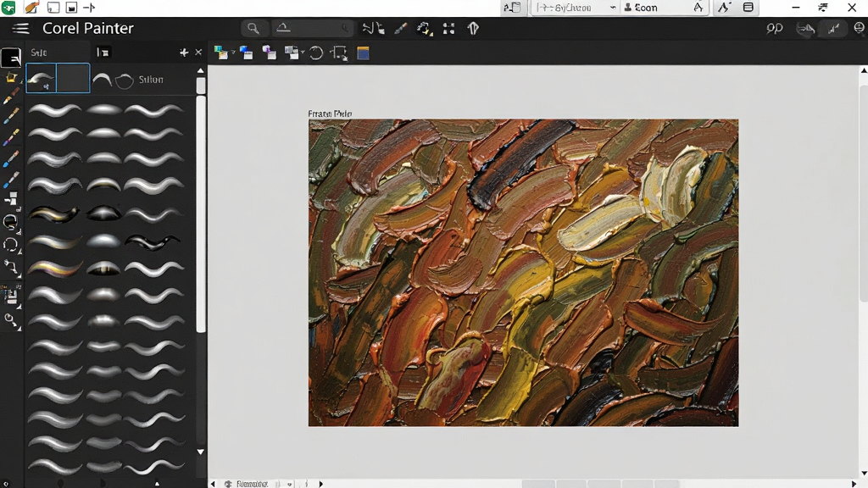Image resolution: width=868 pixels, height=488 pixels.
Task: Choose the glossy black wavy stroke
Action: 153,241
